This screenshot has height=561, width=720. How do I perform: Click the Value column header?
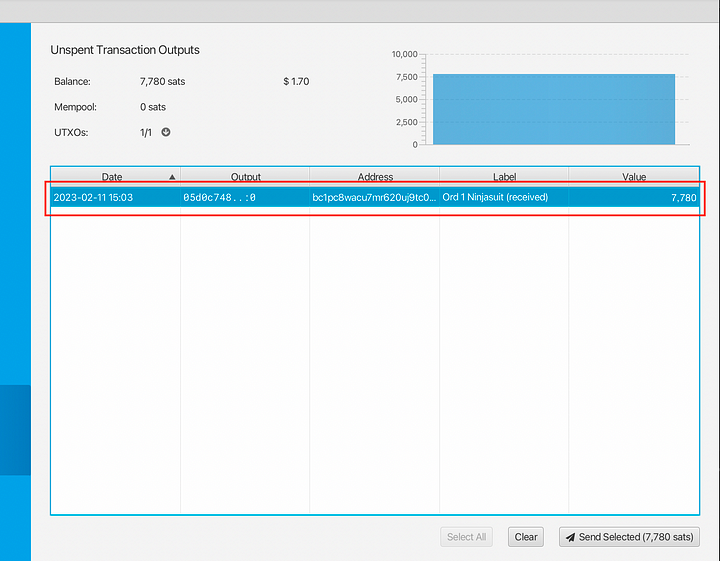(634, 177)
